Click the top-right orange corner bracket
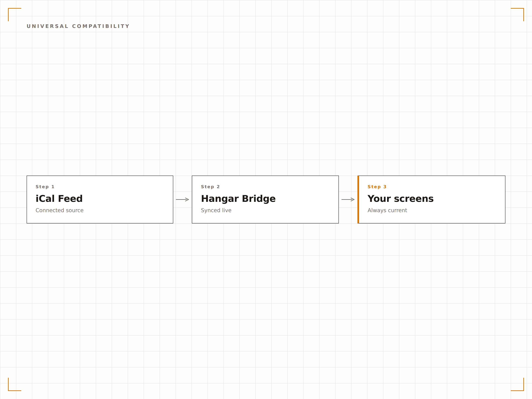532x399 pixels. (517, 15)
